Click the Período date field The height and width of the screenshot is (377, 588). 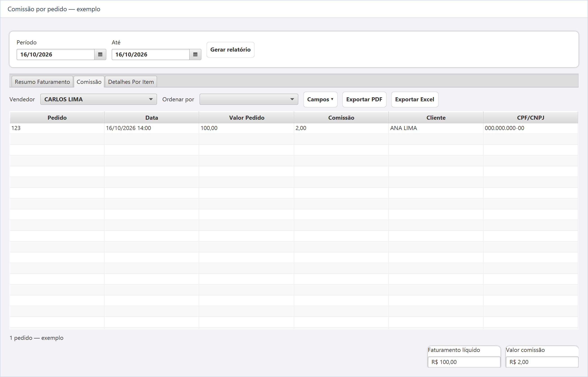click(x=56, y=54)
